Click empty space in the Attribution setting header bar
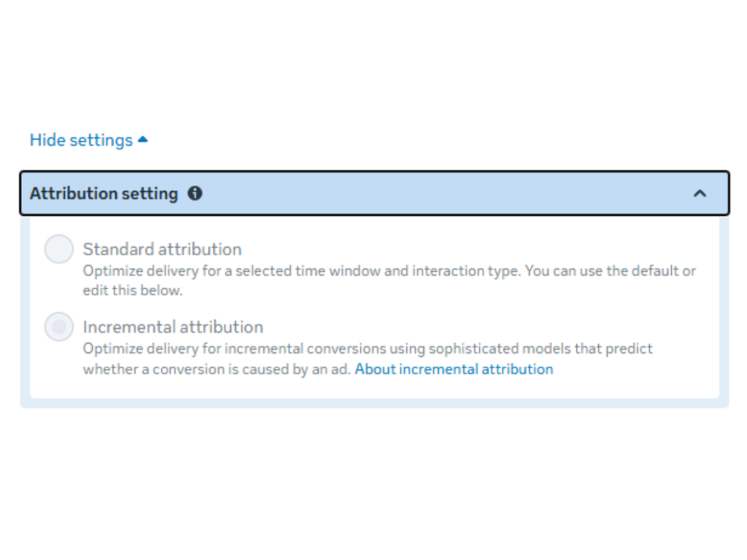 click(x=438, y=193)
